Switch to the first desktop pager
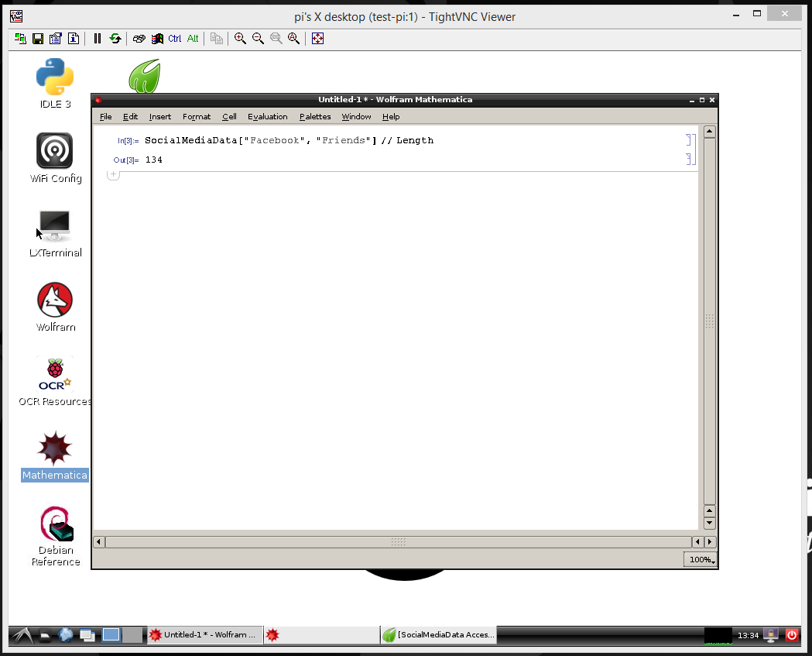 click(111, 635)
